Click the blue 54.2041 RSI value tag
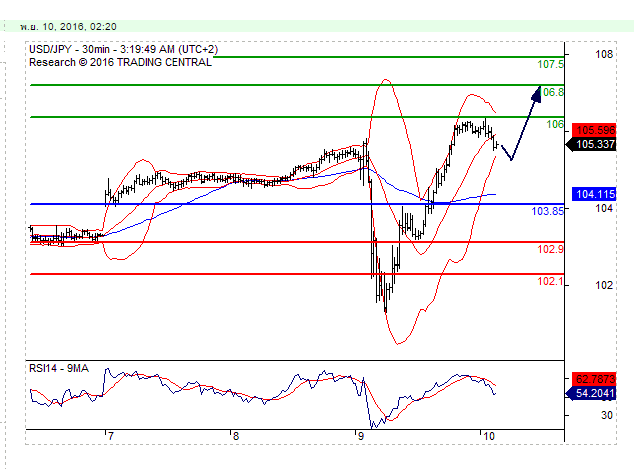This screenshot has height=469, width=634. (592, 393)
